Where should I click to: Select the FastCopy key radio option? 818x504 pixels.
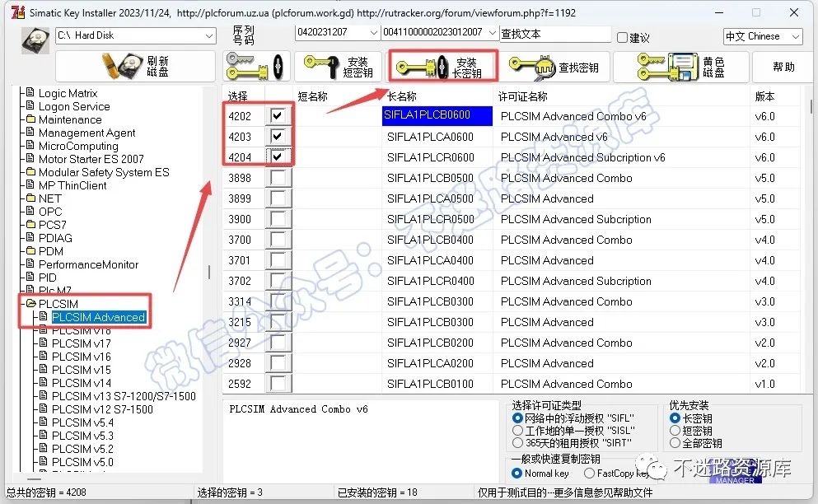tap(589, 474)
